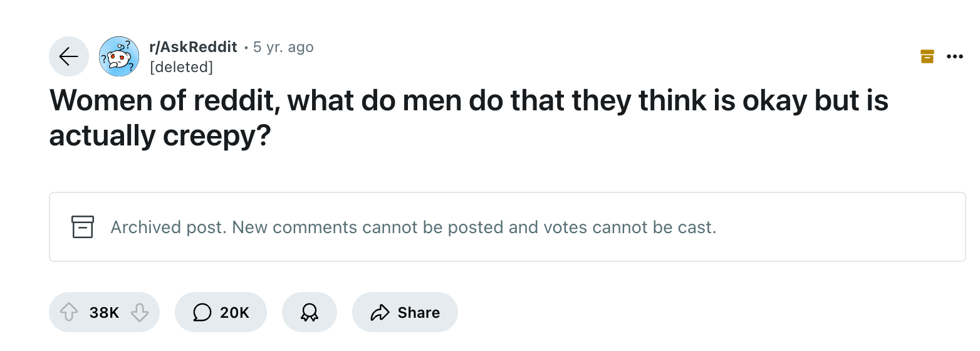
Task: Click the speech bubble comments icon
Action: [202, 312]
